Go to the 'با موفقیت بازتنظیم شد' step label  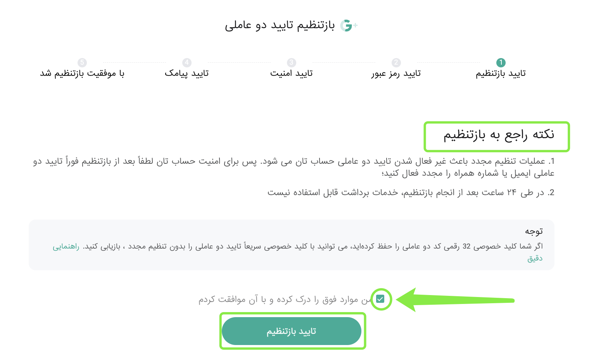82,73
